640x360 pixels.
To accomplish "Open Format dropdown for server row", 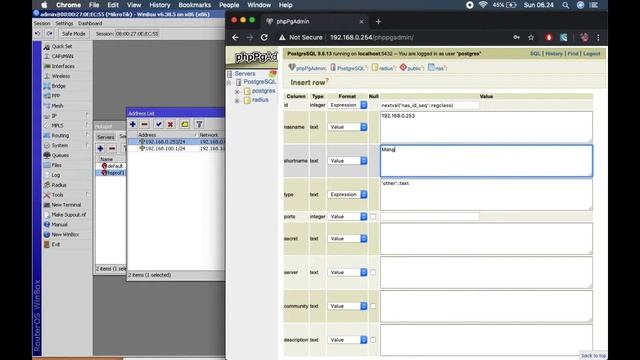I will [x=347, y=272].
